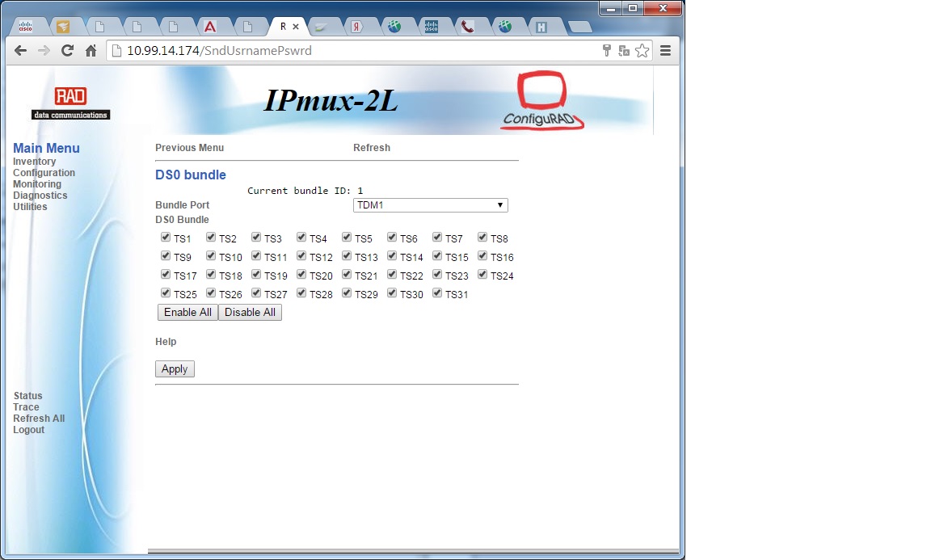Screen dimensions: 931x560
Task: Navigate back with the browser back arrow
Action: coord(20,50)
